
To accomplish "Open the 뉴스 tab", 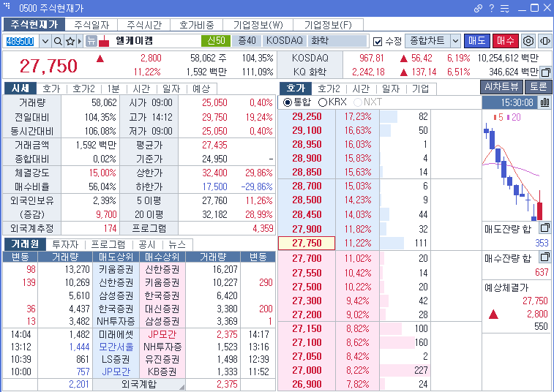I will tap(177, 244).
